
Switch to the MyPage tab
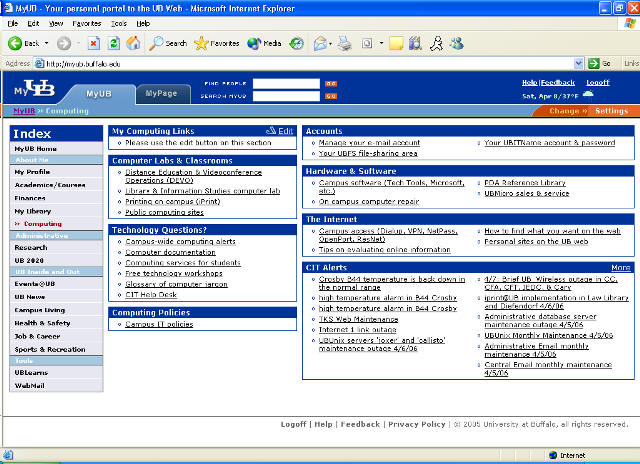162,93
